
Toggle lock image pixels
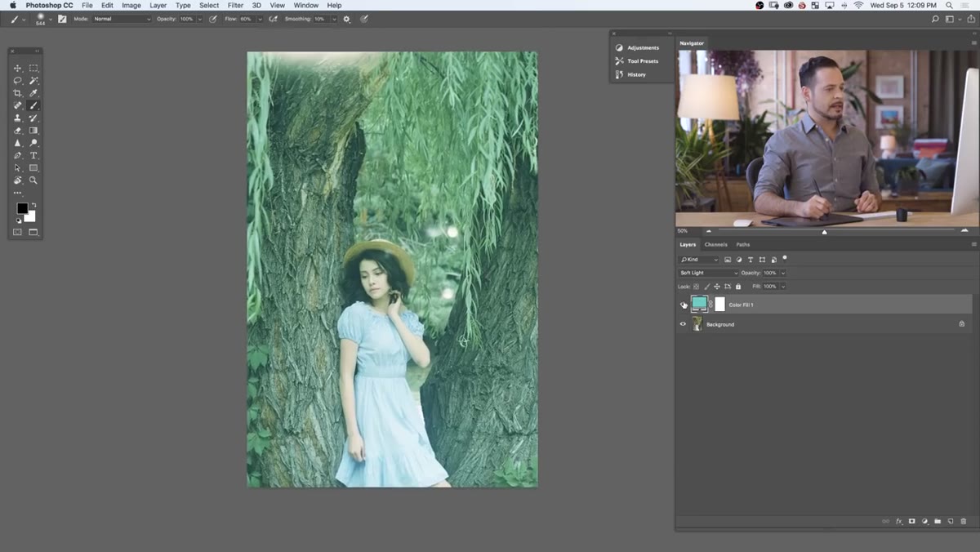point(706,287)
